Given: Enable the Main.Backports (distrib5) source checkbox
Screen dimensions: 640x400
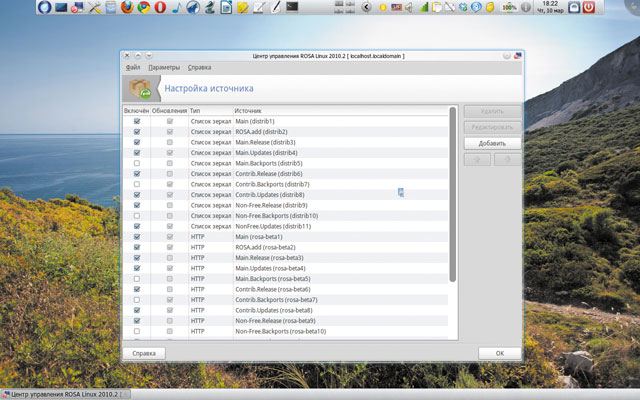Looking at the screenshot, I should [137, 163].
